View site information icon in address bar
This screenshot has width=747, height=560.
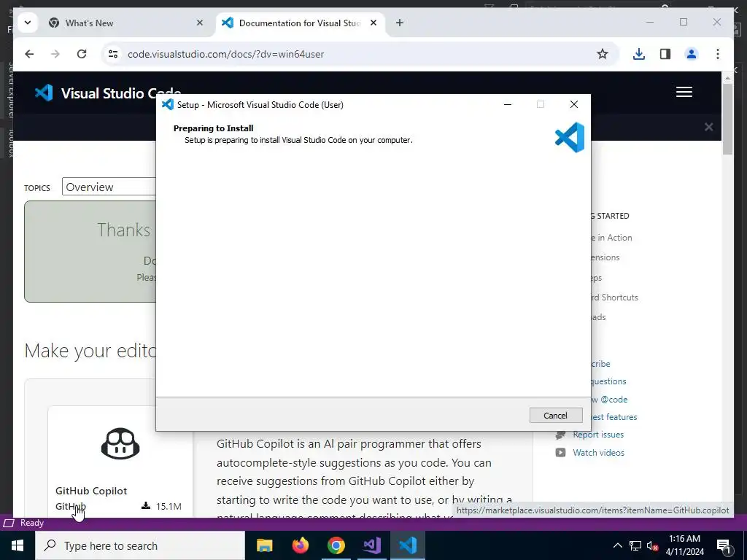(x=113, y=54)
